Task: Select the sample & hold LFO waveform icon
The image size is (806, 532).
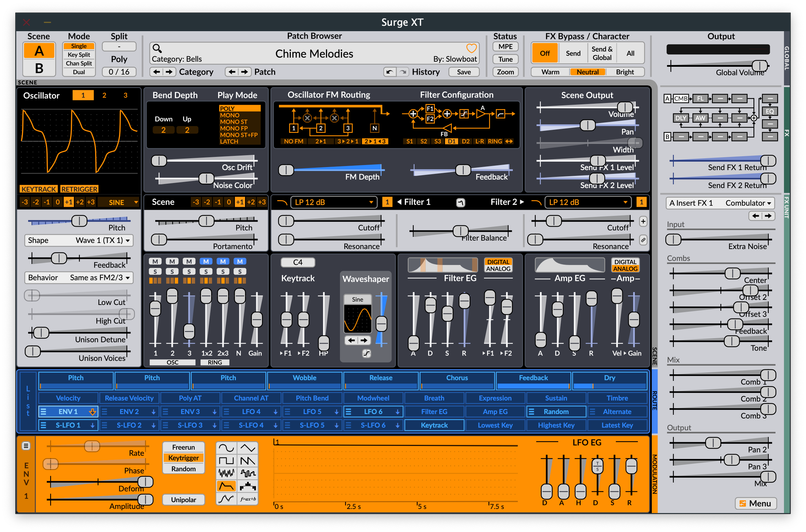Action: click(x=248, y=473)
